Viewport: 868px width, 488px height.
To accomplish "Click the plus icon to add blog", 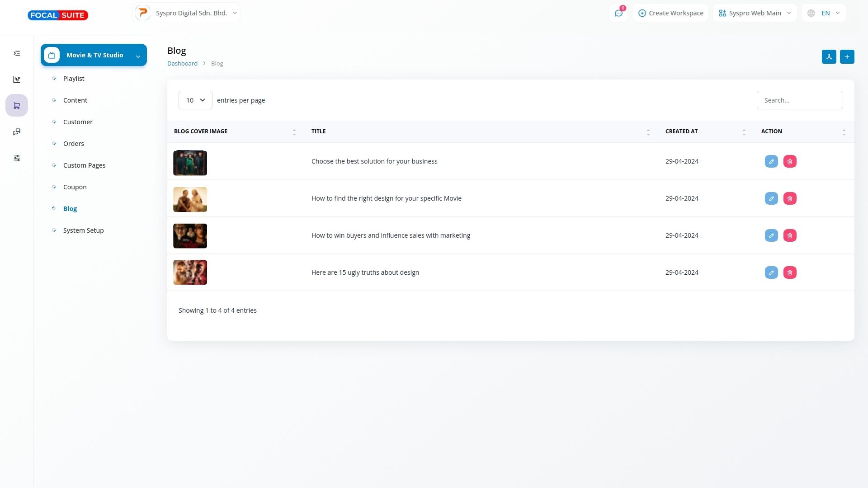I will (847, 56).
